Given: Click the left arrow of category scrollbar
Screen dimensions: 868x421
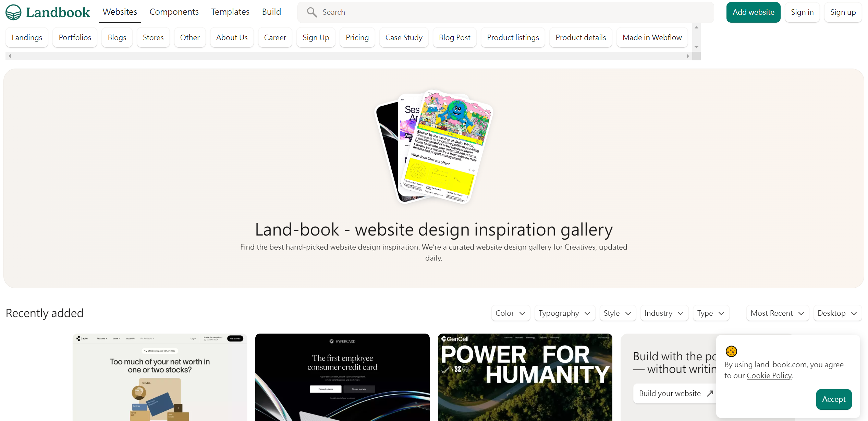Looking at the screenshot, I should pyautogui.click(x=10, y=56).
